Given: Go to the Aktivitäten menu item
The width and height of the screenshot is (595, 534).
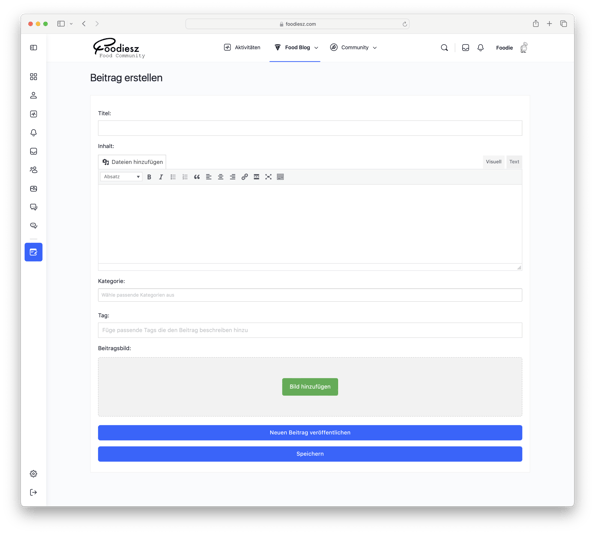Looking at the screenshot, I should 242,47.
